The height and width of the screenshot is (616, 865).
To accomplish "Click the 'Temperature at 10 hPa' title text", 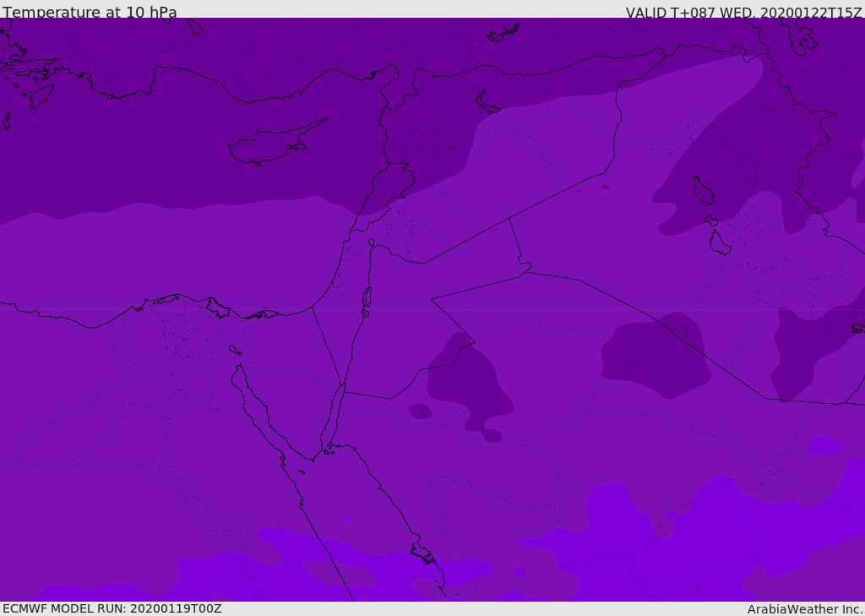I will click(90, 12).
